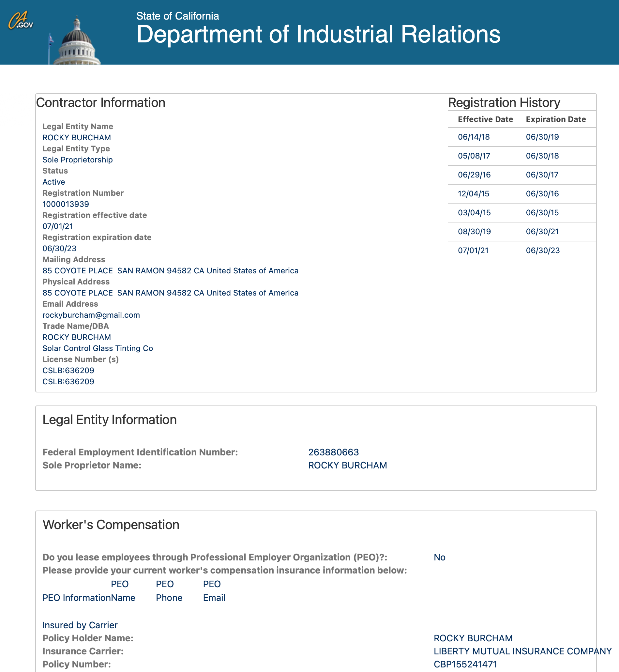This screenshot has height=672, width=619.
Task: Click the Expiration Date column header
Action: point(556,119)
